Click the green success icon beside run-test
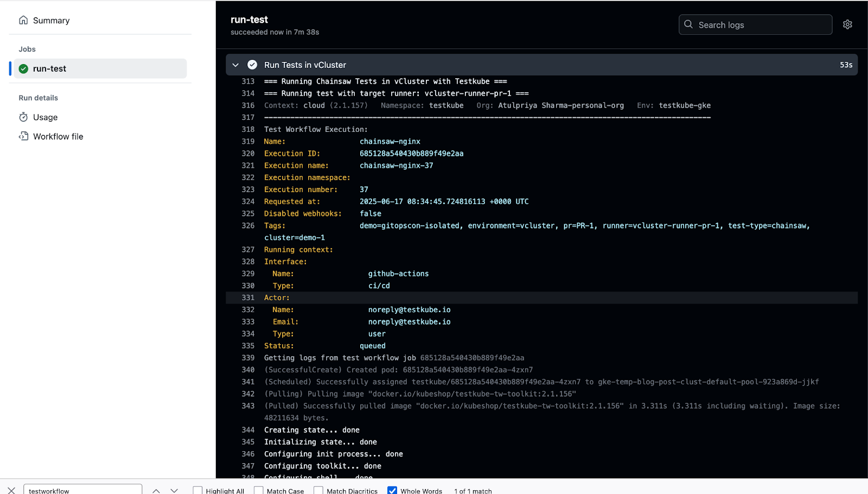The width and height of the screenshot is (868, 494). point(23,69)
